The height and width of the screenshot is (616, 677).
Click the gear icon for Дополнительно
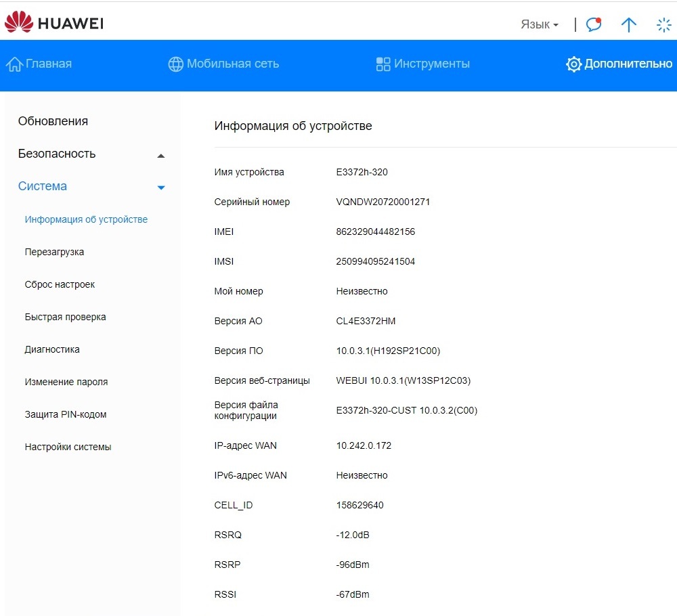[x=573, y=64]
